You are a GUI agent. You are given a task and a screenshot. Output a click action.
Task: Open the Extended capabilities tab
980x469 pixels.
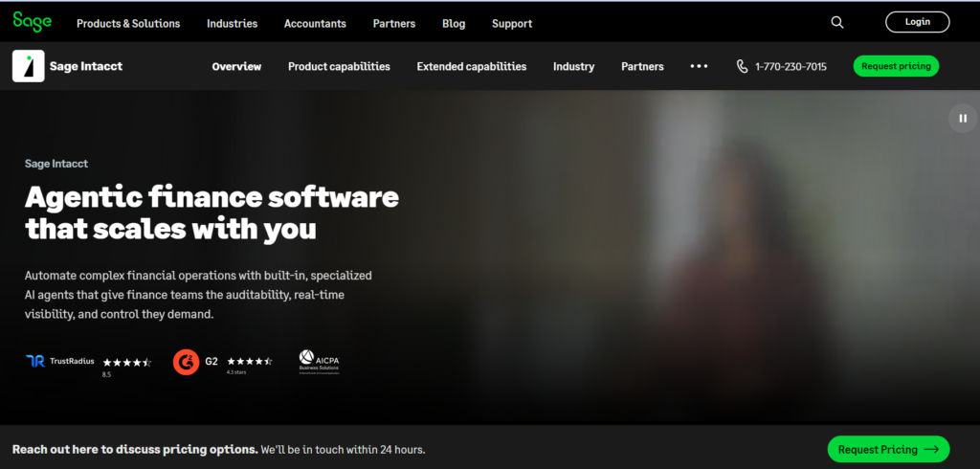pyautogui.click(x=471, y=66)
